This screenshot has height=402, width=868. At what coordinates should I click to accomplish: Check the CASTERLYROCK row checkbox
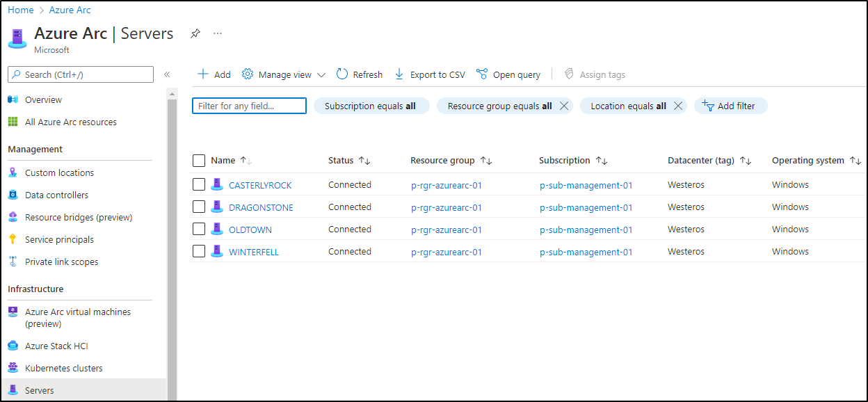point(199,185)
